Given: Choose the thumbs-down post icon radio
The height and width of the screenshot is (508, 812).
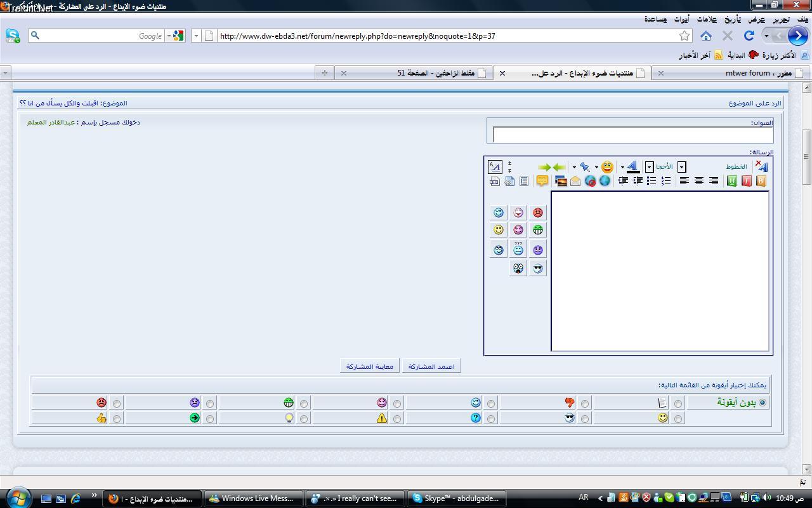Looking at the screenshot, I should (x=584, y=403).
